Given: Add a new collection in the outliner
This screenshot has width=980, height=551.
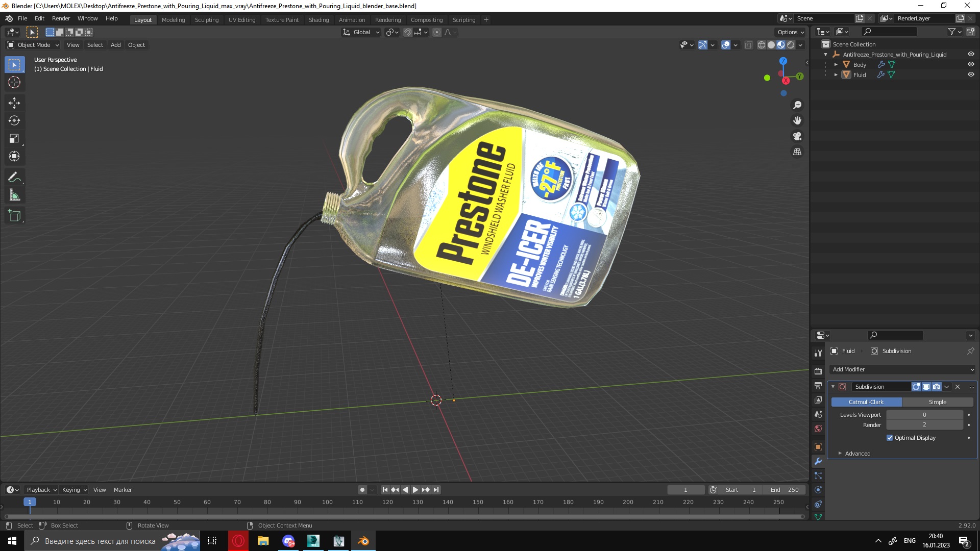Looking at the screenshot, I should pyautogui.click(x=971, y=32).
